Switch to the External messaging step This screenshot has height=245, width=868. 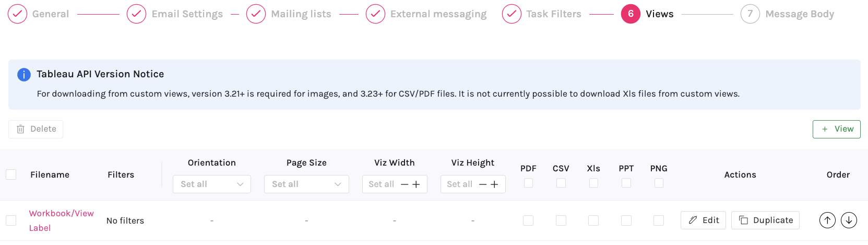(x=438, y=14)
